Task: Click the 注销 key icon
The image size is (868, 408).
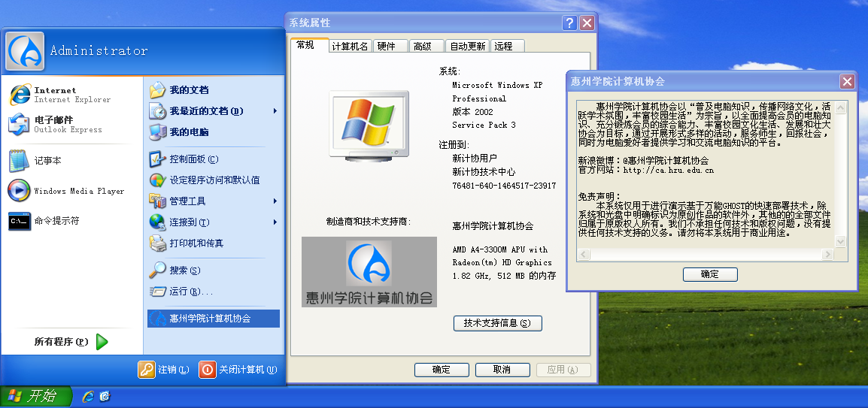Action: 147,370
